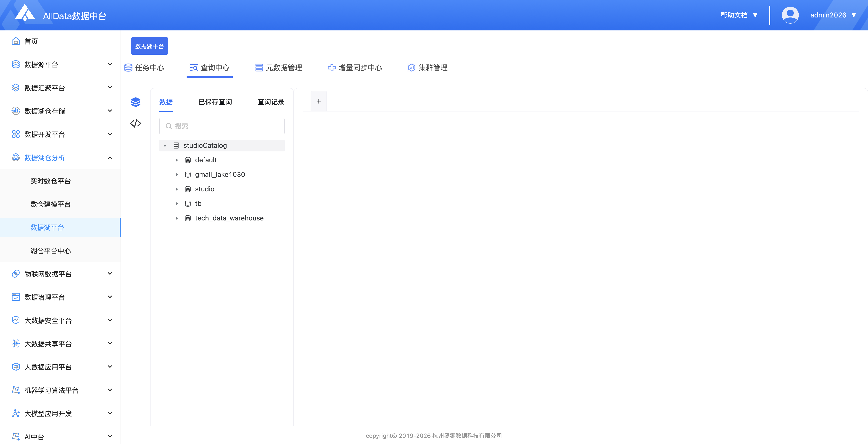Screen dimensions: 868x444
Task: Expand the 数据治理平台 menu chevron
Action: 110,297
